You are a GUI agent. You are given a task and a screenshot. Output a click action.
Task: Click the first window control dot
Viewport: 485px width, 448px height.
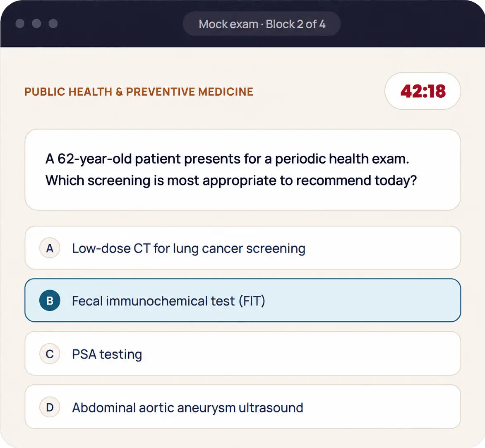coord(20,24)
